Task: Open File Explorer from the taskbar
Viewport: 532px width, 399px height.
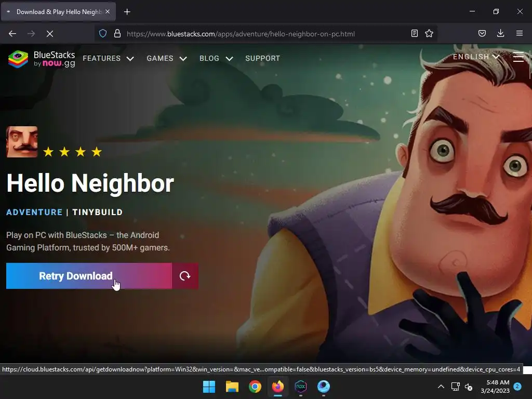Action: tap(232, 387)
